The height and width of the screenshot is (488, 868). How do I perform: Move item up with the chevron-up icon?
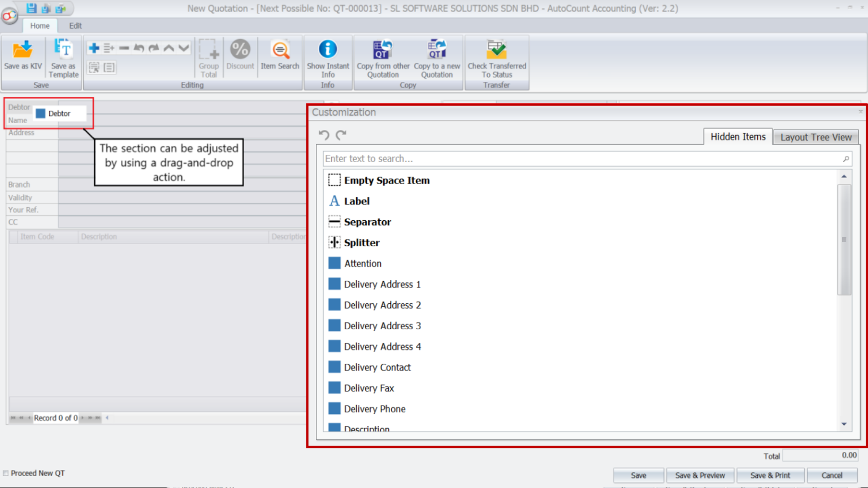pyautogui.click(x=168, y=48)
